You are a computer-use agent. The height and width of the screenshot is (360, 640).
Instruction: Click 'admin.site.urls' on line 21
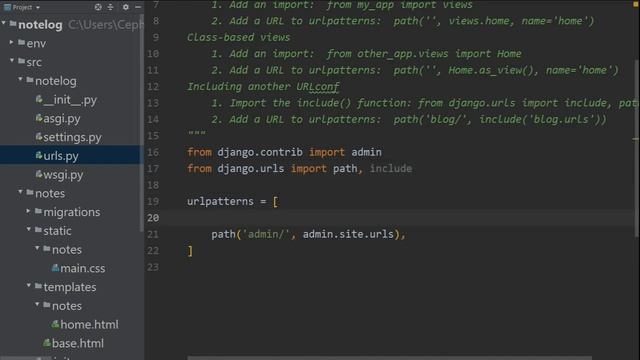click(348, 234)
